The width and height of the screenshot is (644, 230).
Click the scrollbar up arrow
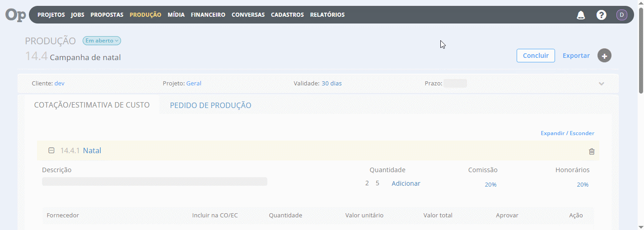click(640, 4)
